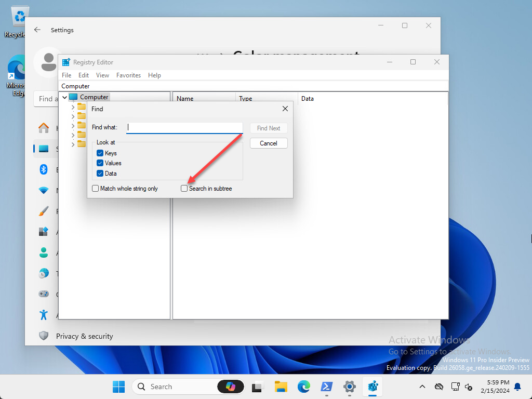Screen dimensions: 532x399
Task: Open Microsoft Edge desktop shortcut
Action: click(x=16, y=75)
